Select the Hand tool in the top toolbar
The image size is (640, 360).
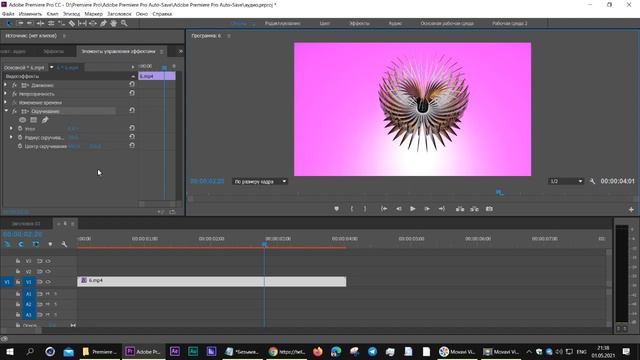113,24
